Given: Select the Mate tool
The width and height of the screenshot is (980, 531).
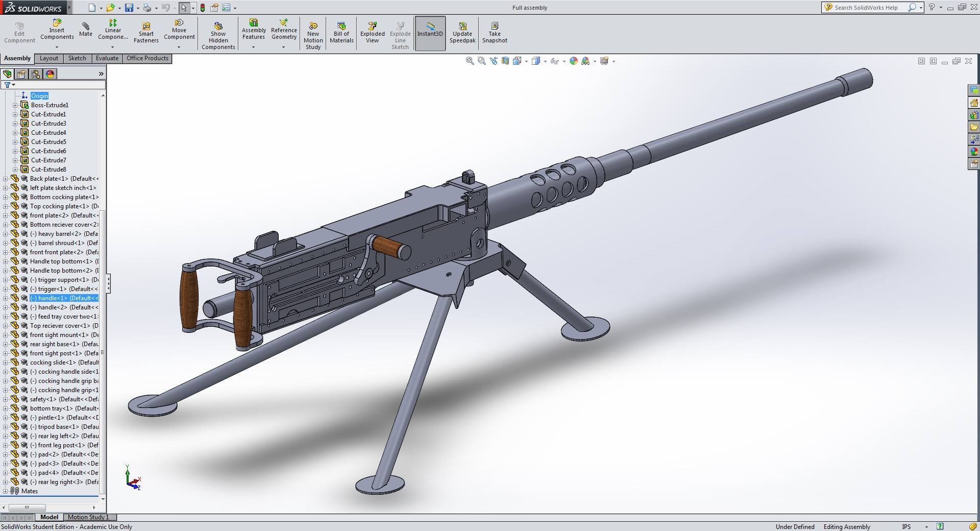Looking at the screenshot, I should [x=86, y=30].
